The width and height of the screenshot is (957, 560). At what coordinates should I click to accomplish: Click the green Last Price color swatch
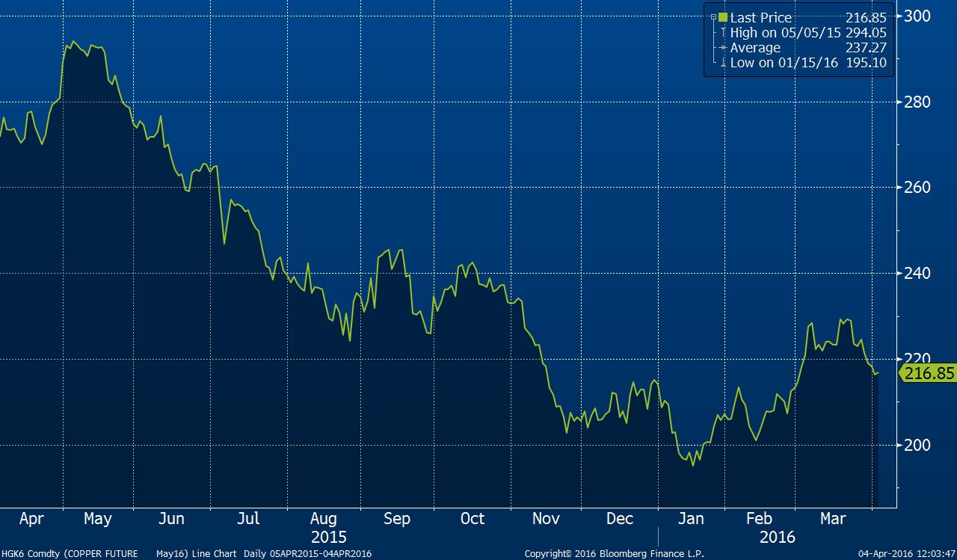coord(723,17)
